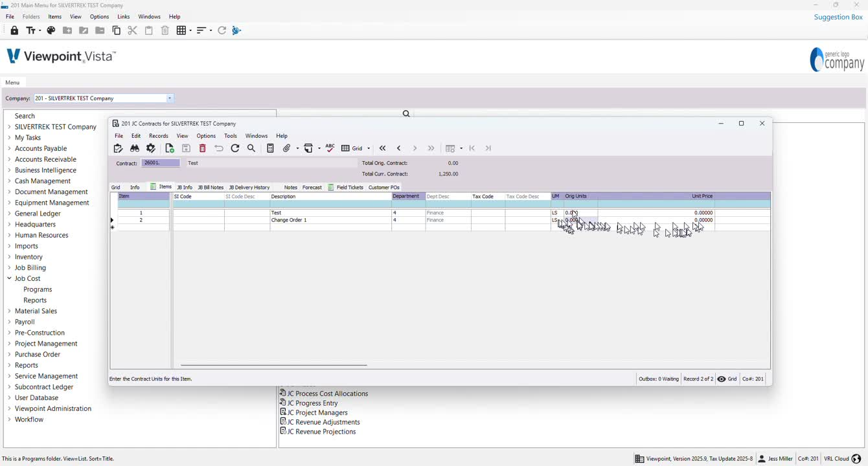This screenshot has height=466, width=868.
Task: Open the color palette theme icon
Action: click(x=51, y=30)
